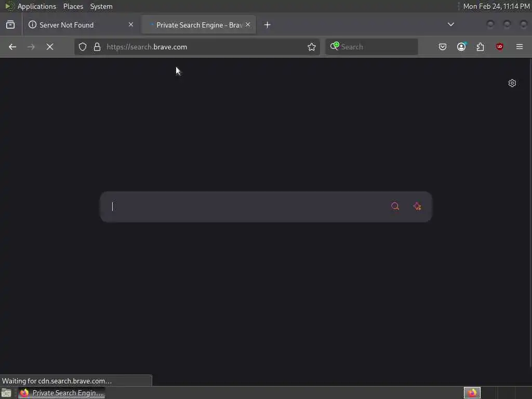Save page to Pocket
Image resolution: width=532 pixels, height=399 pixels.
click(443, 47)
